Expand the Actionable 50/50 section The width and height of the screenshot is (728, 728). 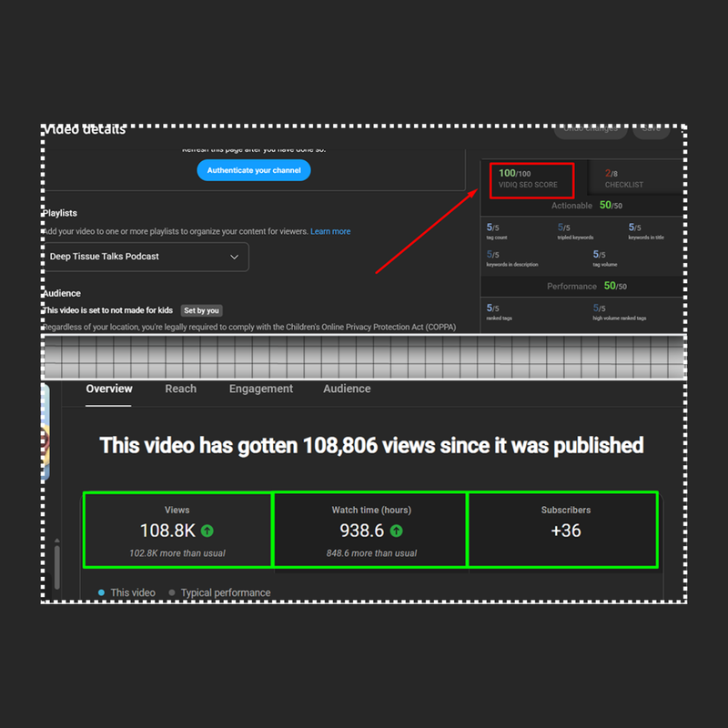(x=586, y=205)
